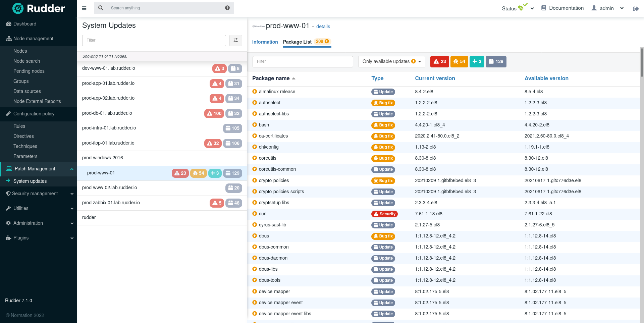
Task: Open the Only available updates dropdown
Action: 391,62
